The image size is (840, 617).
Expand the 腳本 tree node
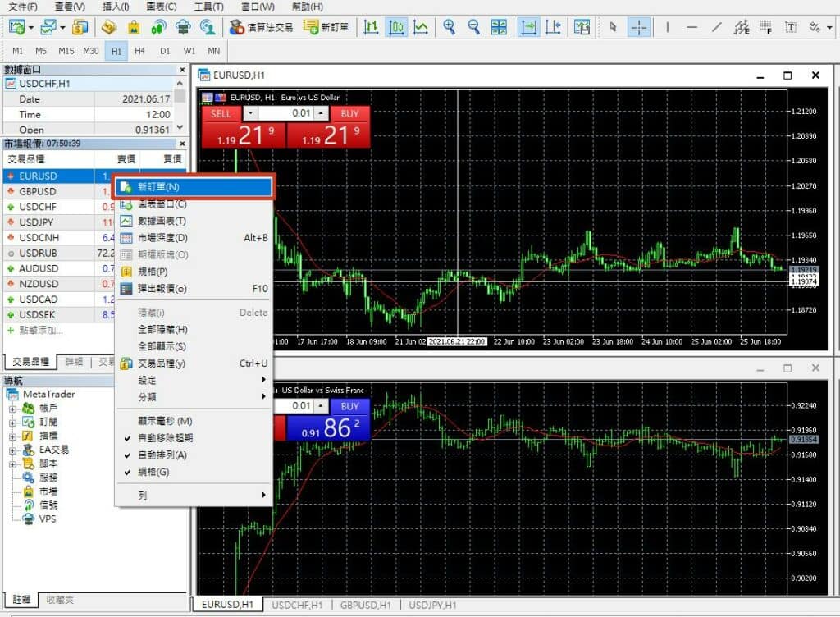pyautogui.click(x=13, y=464)
